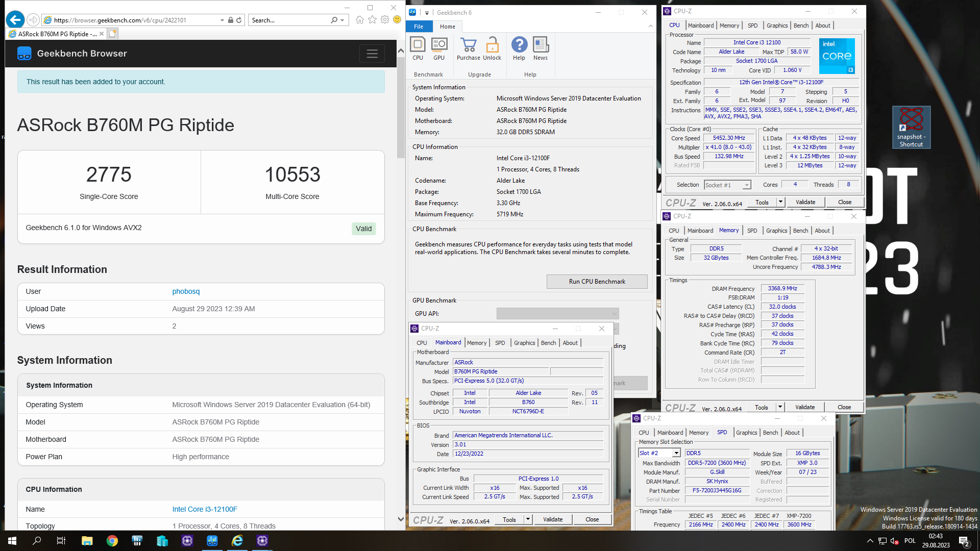Open the snapshot Shortcut desktop icon
The width and height of the screenshot is (980, 551).
point(911,127)
